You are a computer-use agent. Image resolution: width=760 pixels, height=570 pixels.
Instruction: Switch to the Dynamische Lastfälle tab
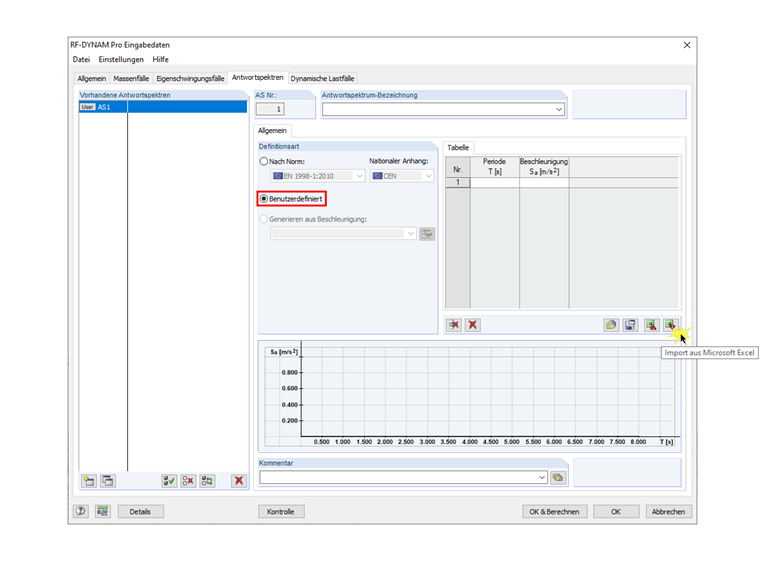pyautogui.click(x=322, y=79)
